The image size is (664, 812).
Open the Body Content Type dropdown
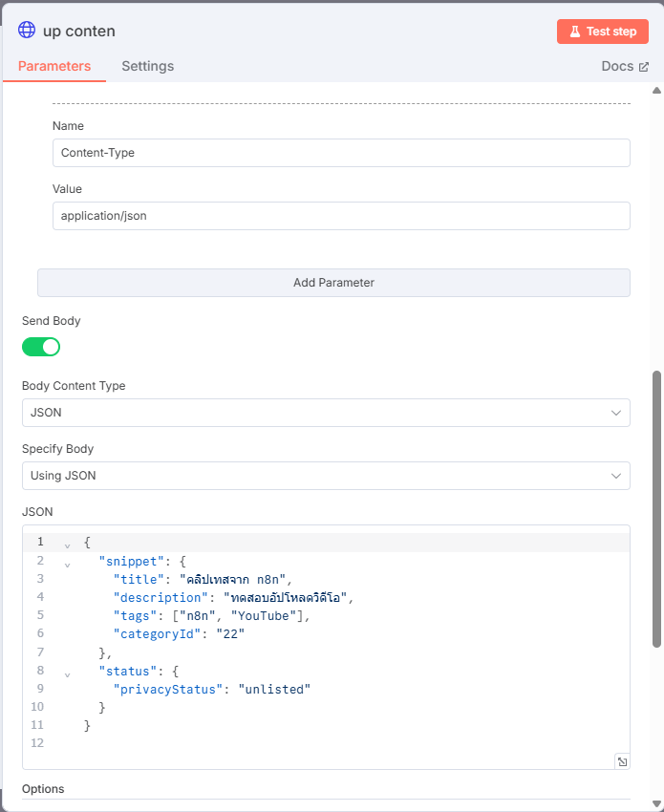click(326, 413)
